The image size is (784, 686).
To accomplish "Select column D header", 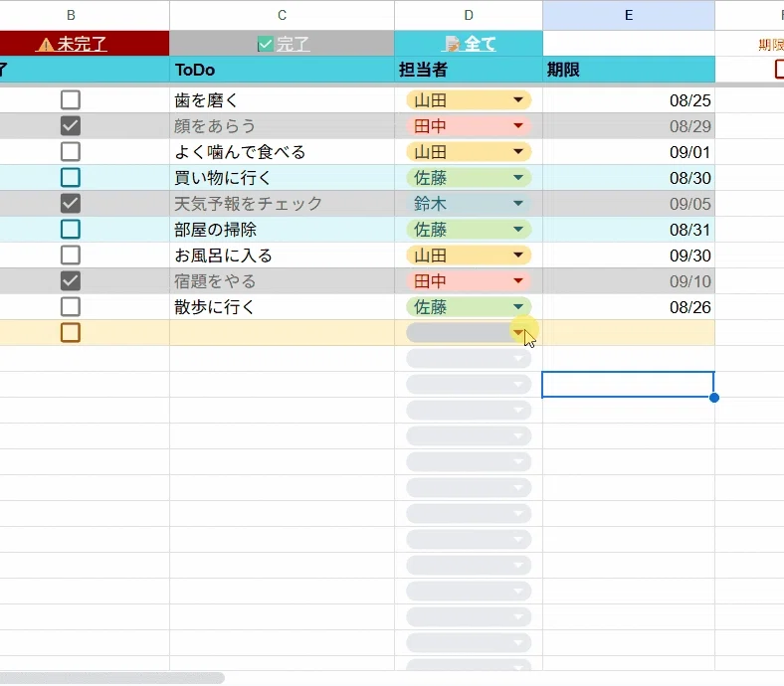I will point(469,16).
